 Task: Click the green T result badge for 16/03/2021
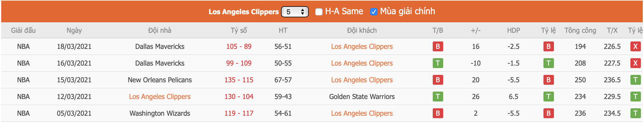(438, 63)
